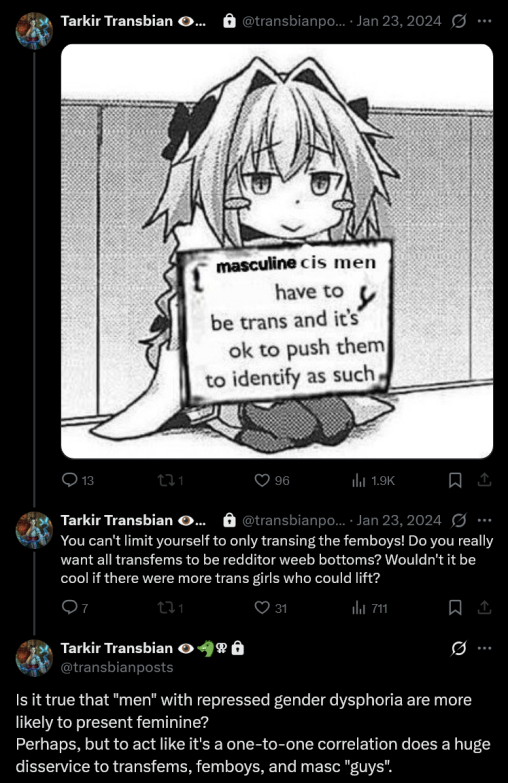This screenshot has height=783, width=508.
Task: Retweet the first image tweet
Action: (x=170, y=480)
